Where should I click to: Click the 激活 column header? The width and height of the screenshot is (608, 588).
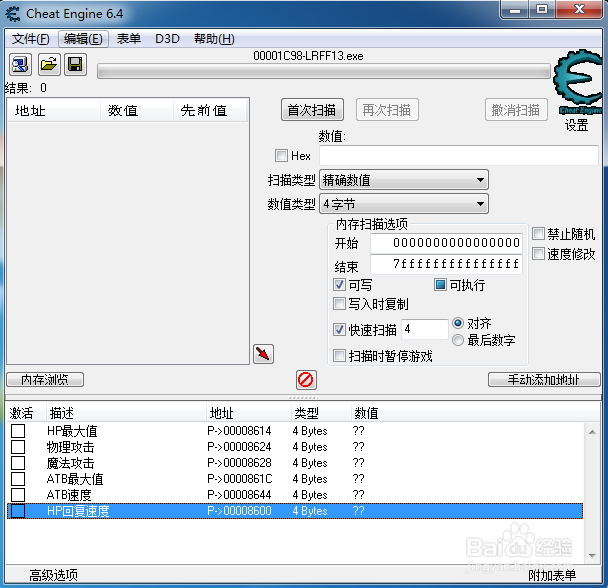(26, 413)
